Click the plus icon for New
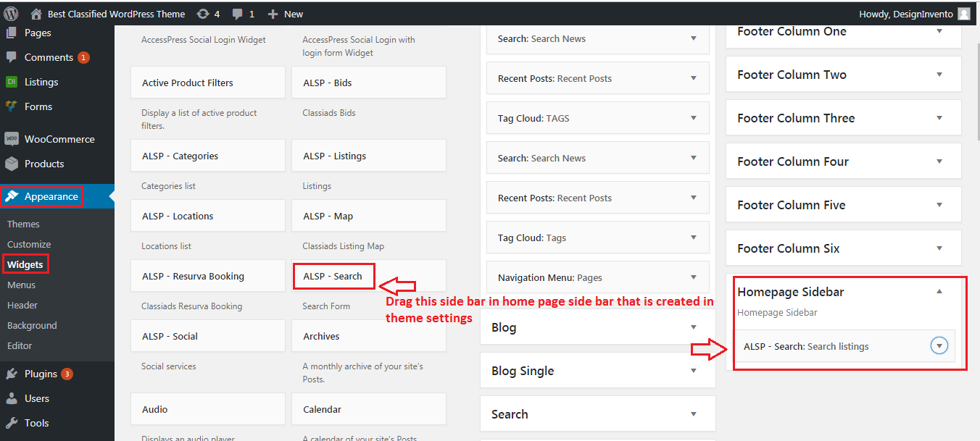This screenshot has width=980, height=441. [273, 14]
